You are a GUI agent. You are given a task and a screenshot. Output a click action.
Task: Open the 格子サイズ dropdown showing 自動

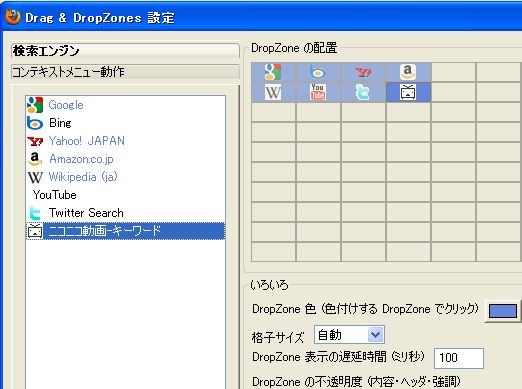click(x=349, y=335)
